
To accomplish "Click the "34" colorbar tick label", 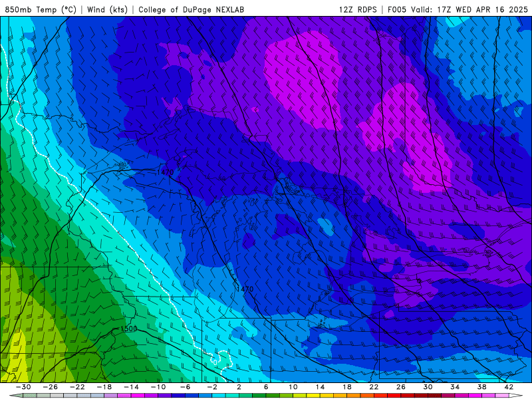I will coord(455,387).
